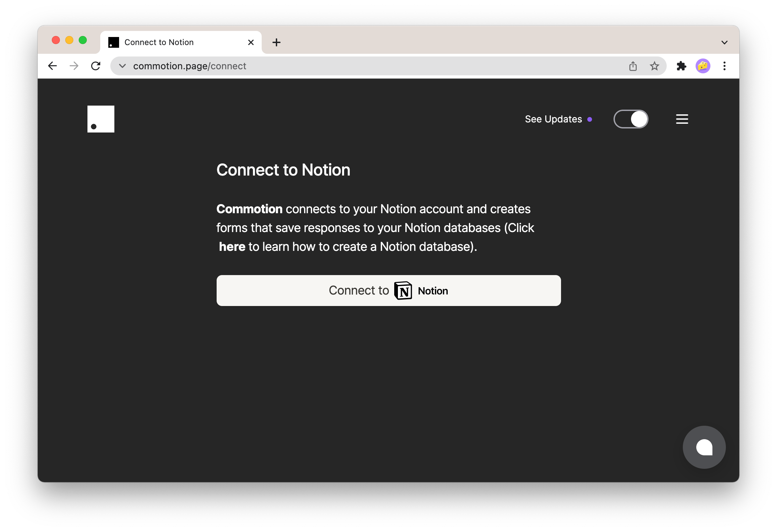
Task: Click the Connect to Notion button
Action: coord(388,290)
